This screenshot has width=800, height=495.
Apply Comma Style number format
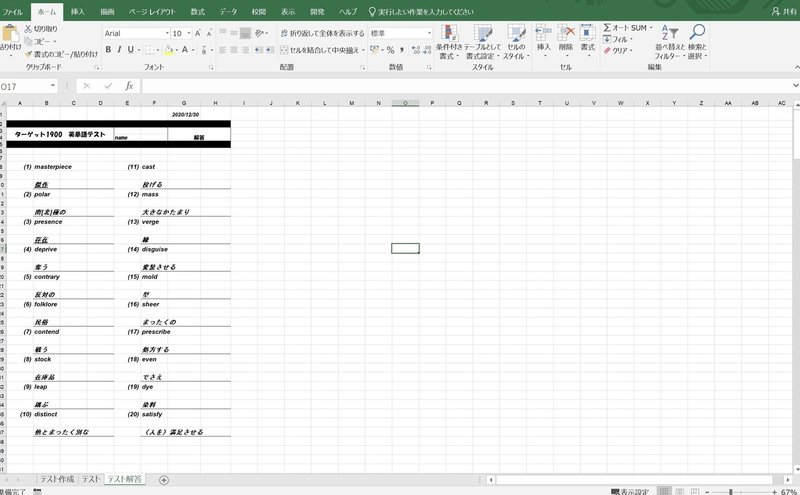(402, 50)
